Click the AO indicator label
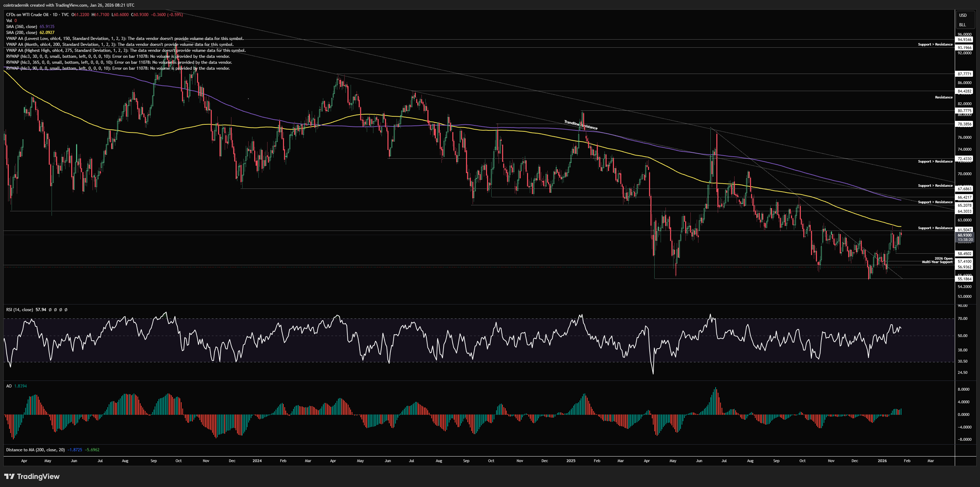The height and width of the screenshot is (487, 980). point(9,386)
